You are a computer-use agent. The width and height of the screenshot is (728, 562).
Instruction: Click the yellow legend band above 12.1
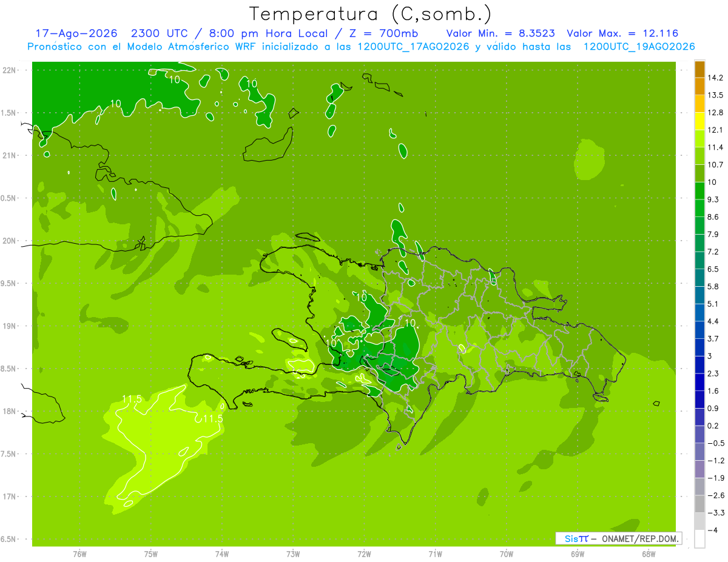point(699,121)
